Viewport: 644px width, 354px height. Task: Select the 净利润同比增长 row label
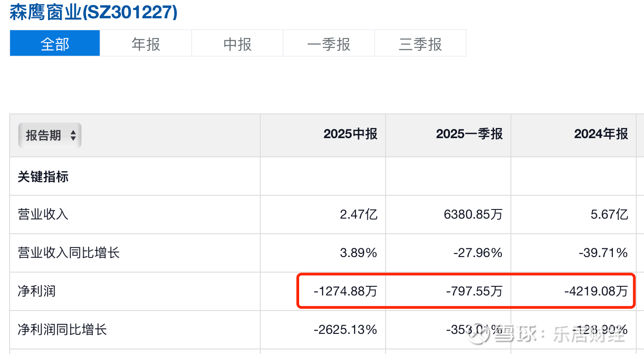62,329
